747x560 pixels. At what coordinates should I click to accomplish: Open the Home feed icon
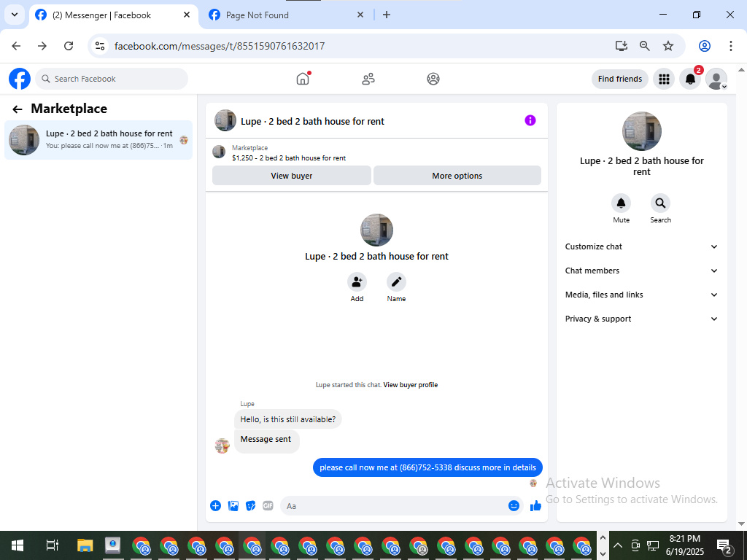tap(303, 79)
